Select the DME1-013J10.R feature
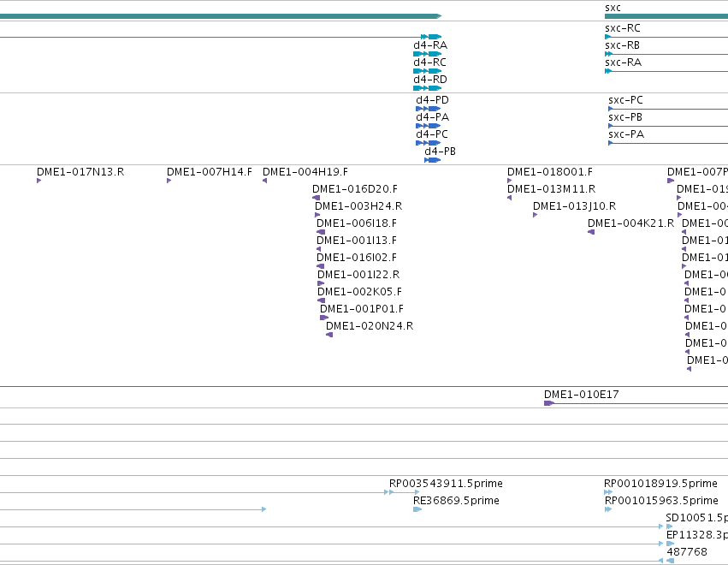Screen dimensions: 728x565 [x=536, y=215]
